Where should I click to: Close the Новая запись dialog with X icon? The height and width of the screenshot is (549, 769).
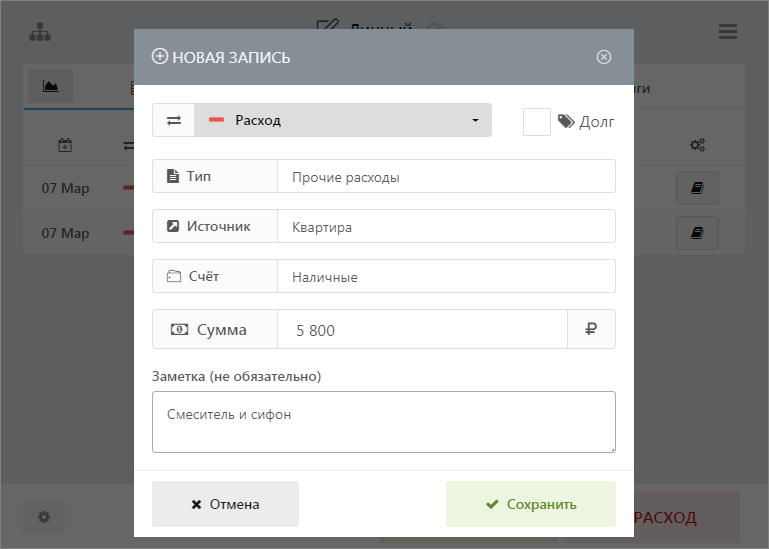pyautogui.click(x=604, y=57)
